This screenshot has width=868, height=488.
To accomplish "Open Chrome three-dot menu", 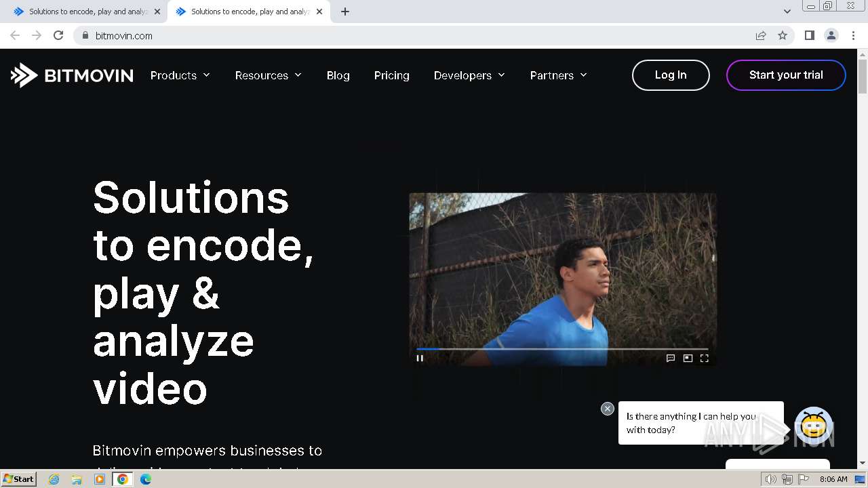I will pyautogui.click(x=854, y=36).
